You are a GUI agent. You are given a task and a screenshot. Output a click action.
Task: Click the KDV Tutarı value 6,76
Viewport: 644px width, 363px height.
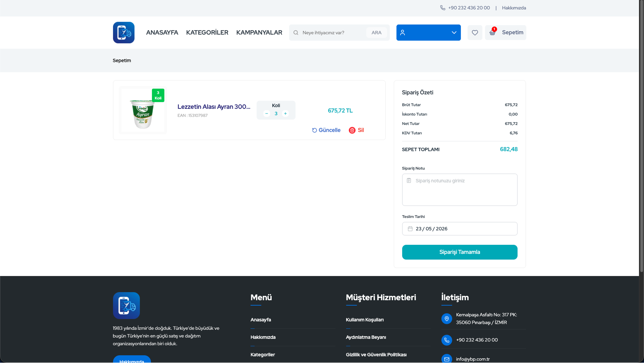click(514, 133)
